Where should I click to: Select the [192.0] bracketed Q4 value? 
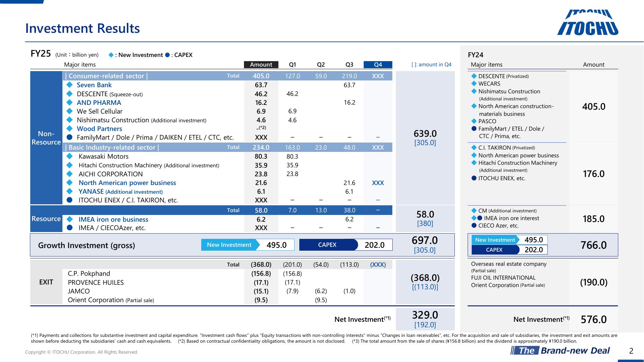(425, 325)
